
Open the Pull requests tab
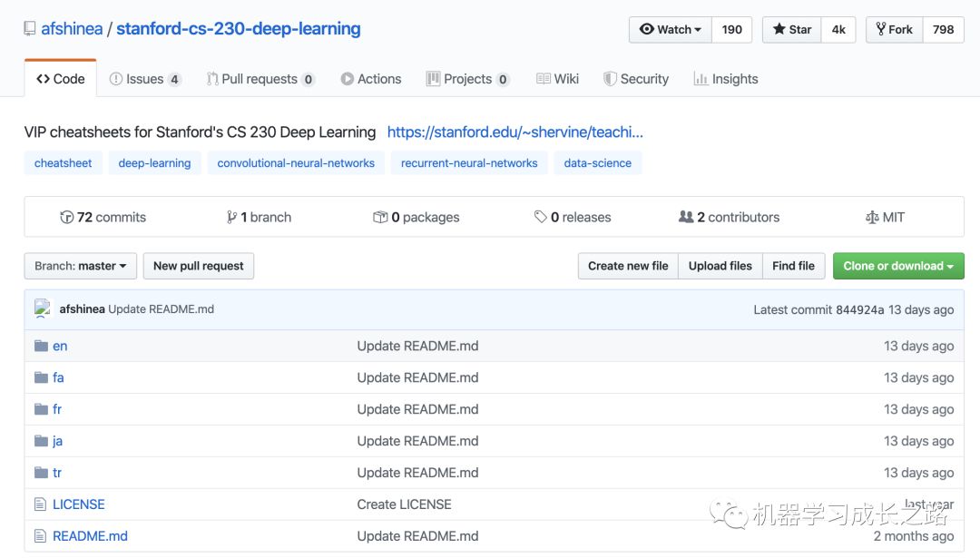coord(260,79)
